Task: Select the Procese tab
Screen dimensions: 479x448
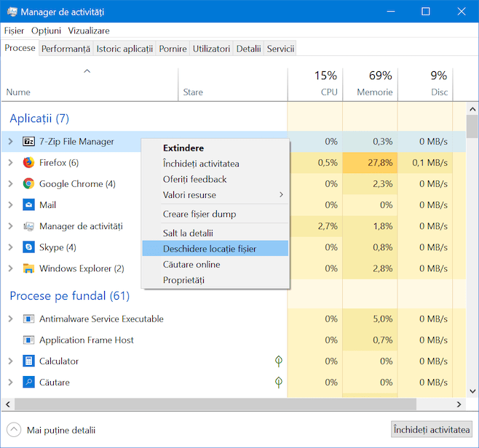Action: (x=20, y=48)
